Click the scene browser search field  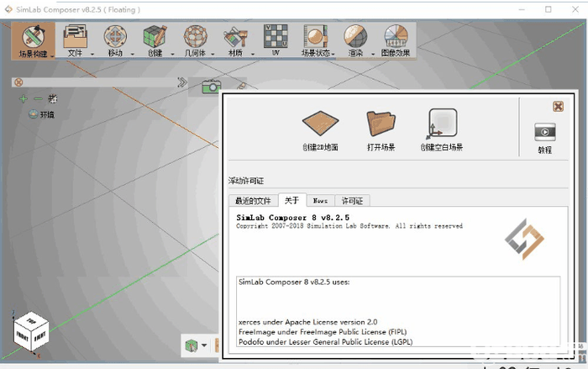click(x=99, y=82)
